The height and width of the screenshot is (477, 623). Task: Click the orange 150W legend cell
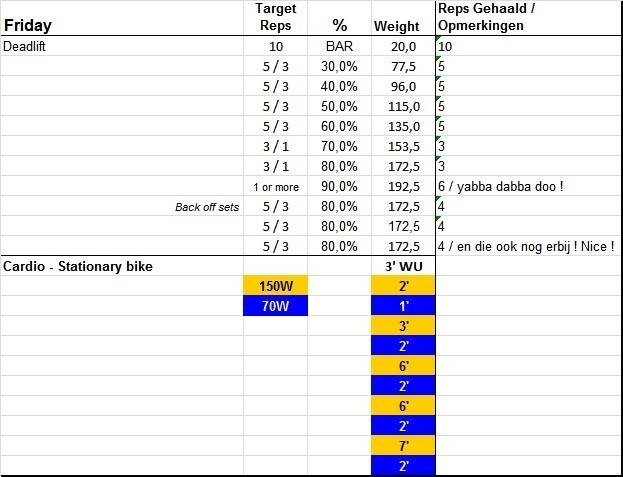(275, 286)
